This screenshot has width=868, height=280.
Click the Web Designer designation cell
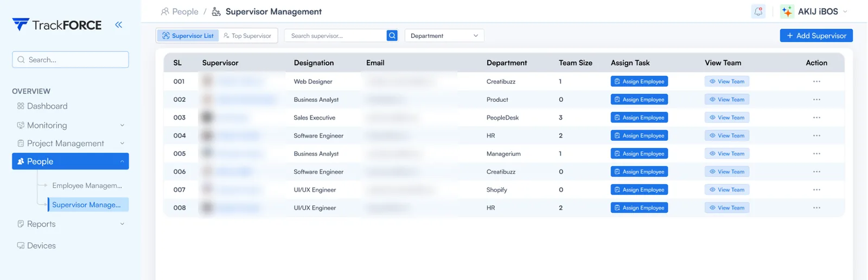click(x=313, y=81)
